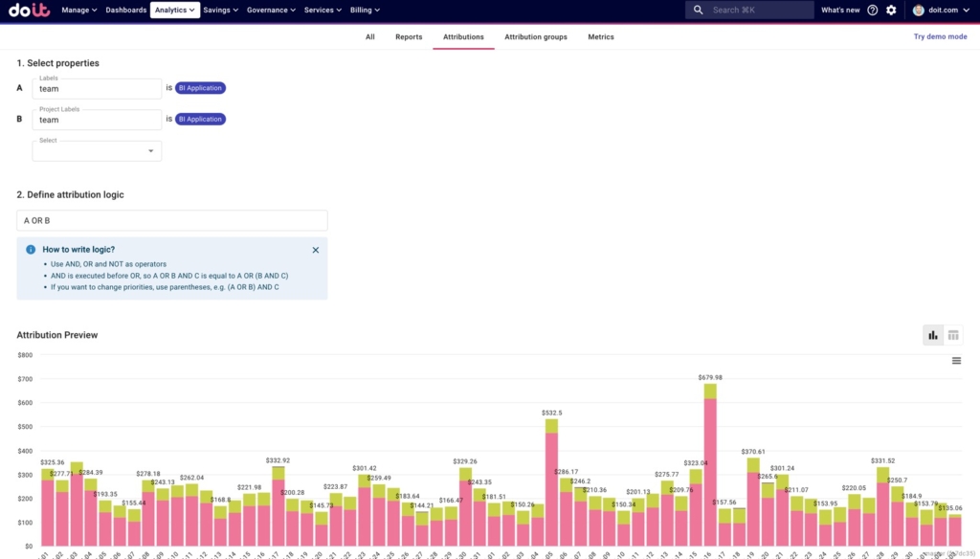Switch to the table view icon

coord(953,335)
